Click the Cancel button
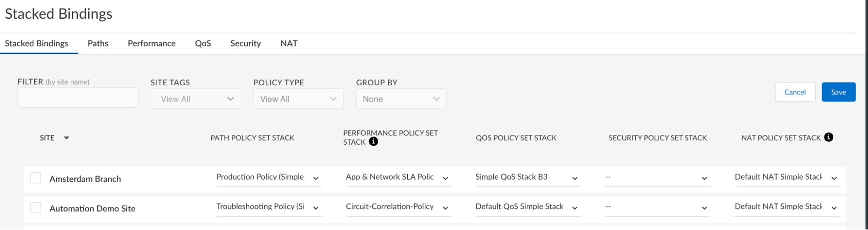The image size is (868, 230). point(795,92)
